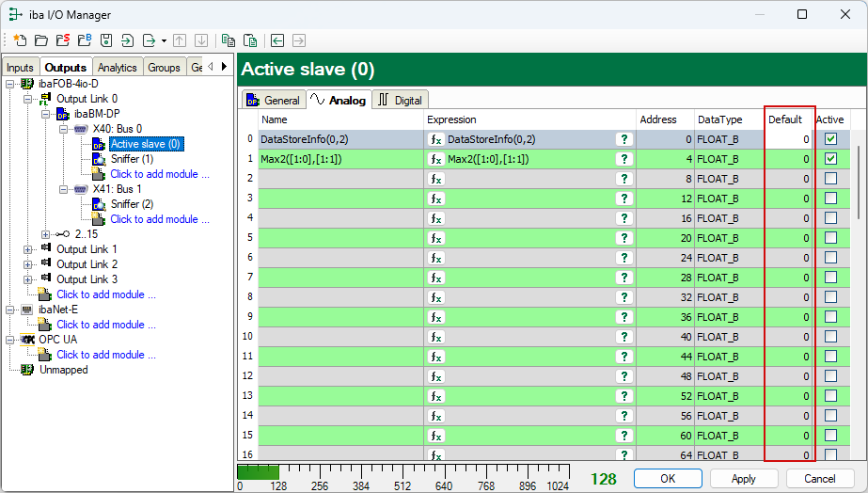Expand the Output Link 3 node
868x493 pixels.
(27, 279)
